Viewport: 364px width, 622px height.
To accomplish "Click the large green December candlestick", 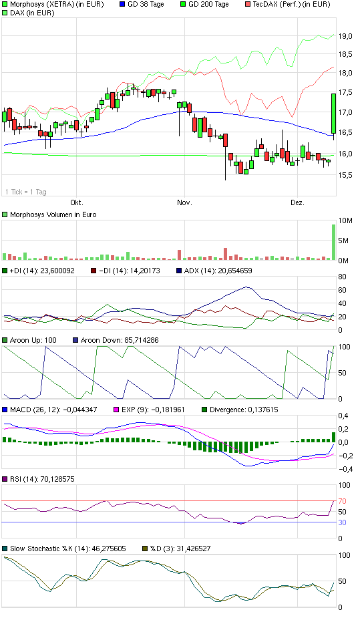I will tap(333, 114).
